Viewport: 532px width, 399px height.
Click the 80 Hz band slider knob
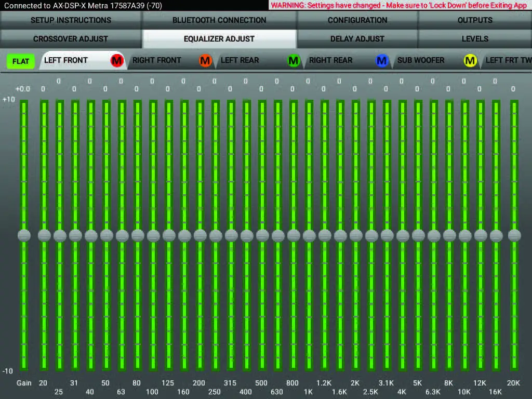click(x=138, y=235)
